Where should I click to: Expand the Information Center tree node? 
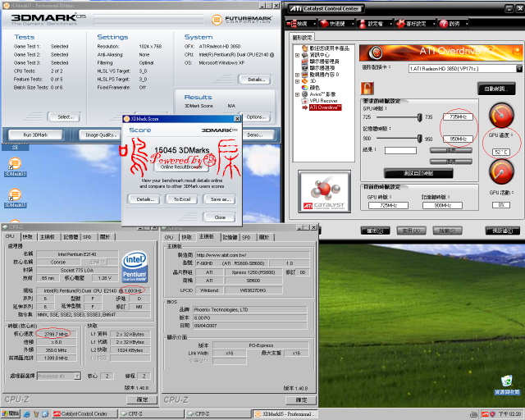(297, 55)
